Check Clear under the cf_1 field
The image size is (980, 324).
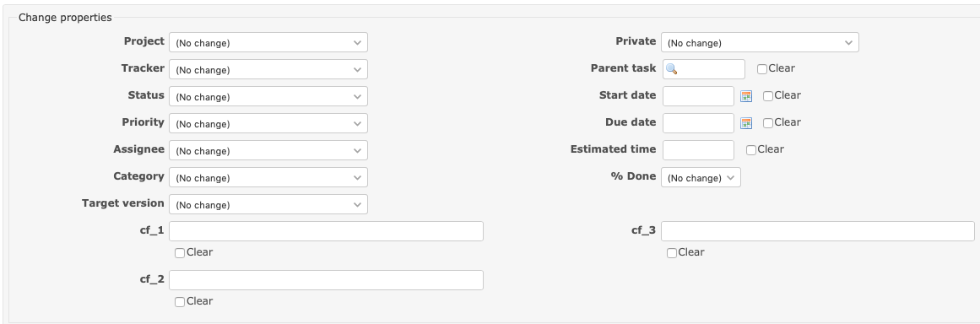coord(180,253)
